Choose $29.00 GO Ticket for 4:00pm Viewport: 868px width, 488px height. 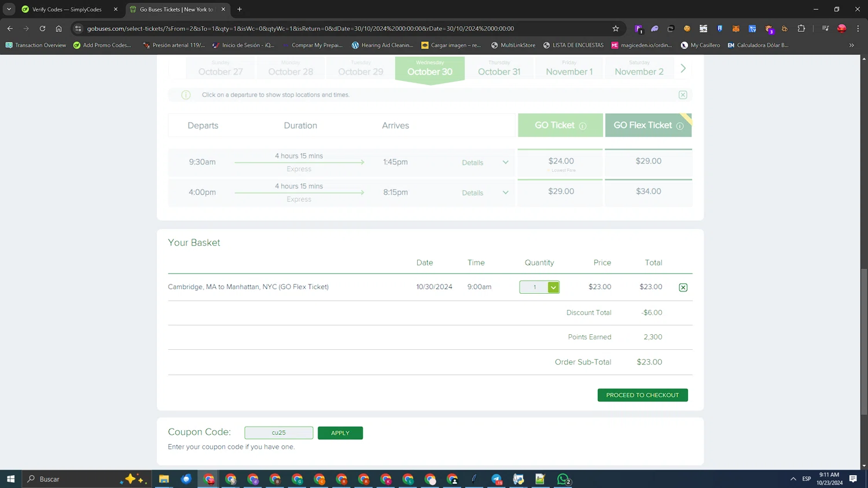[x=561, y=193]
